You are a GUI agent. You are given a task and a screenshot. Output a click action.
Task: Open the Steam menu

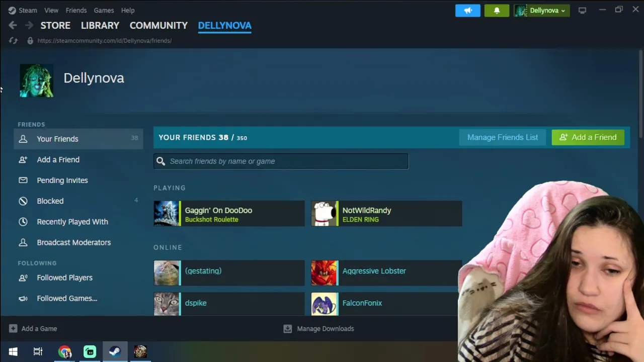(x=28, y=10)
